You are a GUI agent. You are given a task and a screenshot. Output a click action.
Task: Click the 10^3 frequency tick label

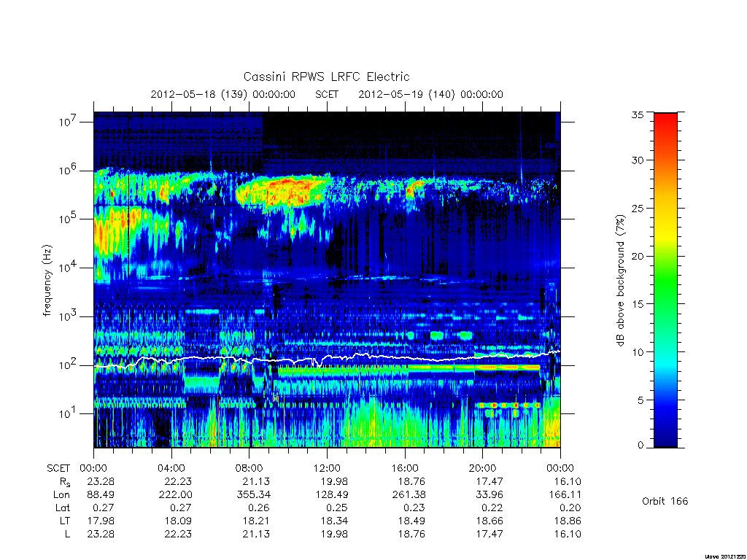[69, 316]
